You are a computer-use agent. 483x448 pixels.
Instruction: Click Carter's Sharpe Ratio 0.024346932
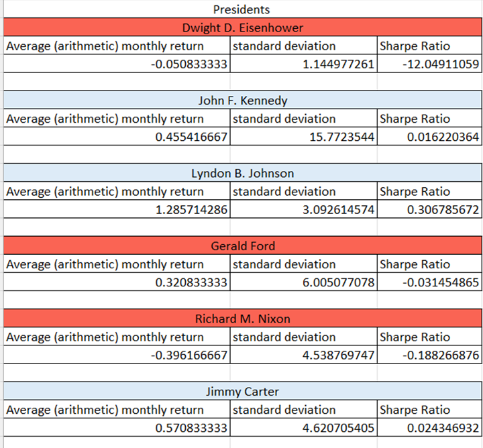429,428
